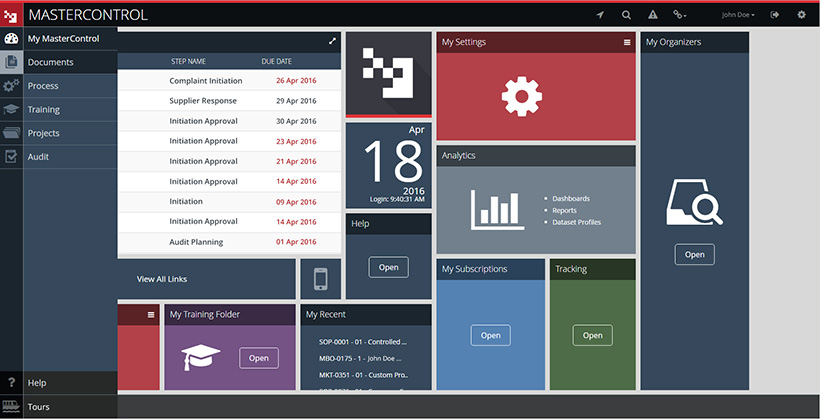The height and width of the screenshot is (419, 820).
Task: Click the MasterControl logo tile
Action: pos(389,73)
